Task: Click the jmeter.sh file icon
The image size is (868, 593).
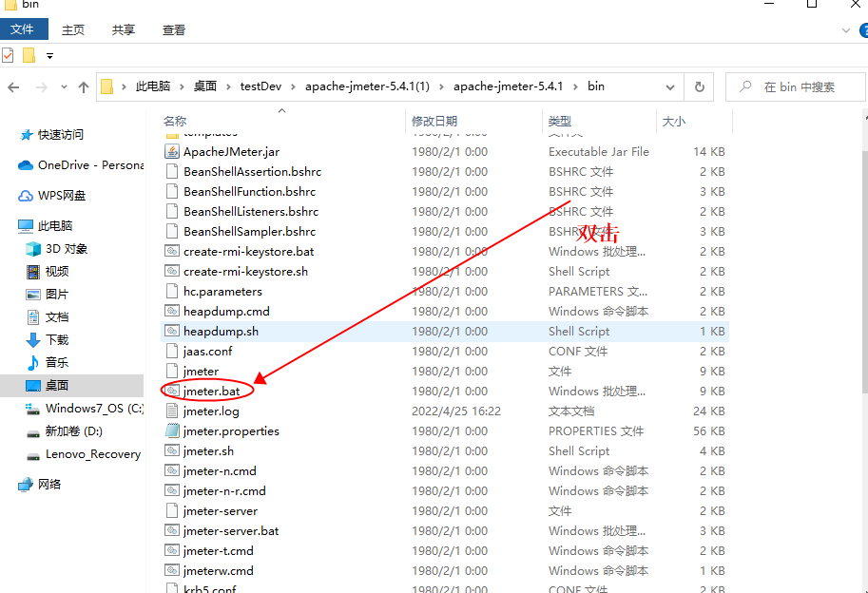Action: (172, 450)
